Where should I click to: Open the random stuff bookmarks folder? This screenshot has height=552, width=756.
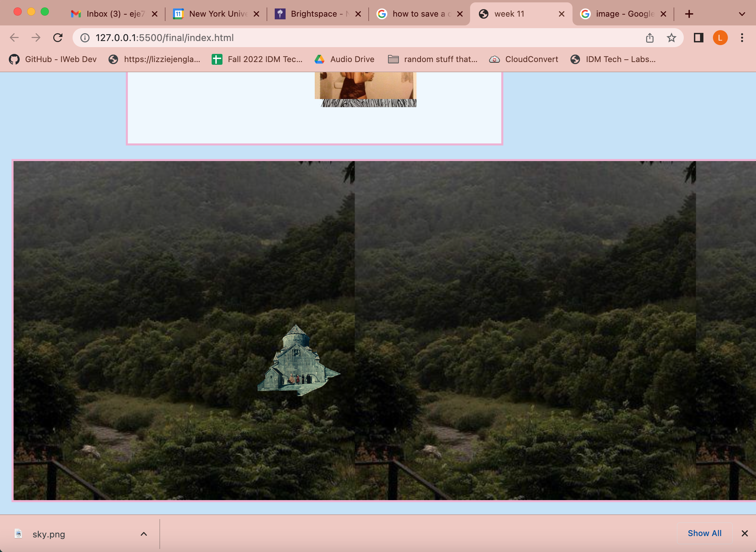click(x=432, y=59)
